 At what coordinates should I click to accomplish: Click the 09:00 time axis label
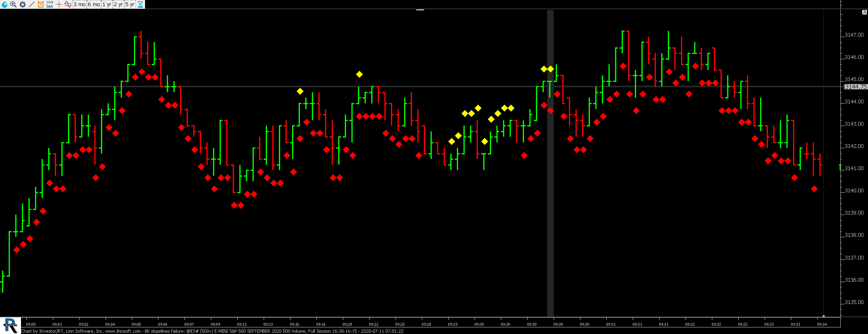(31, 325)
